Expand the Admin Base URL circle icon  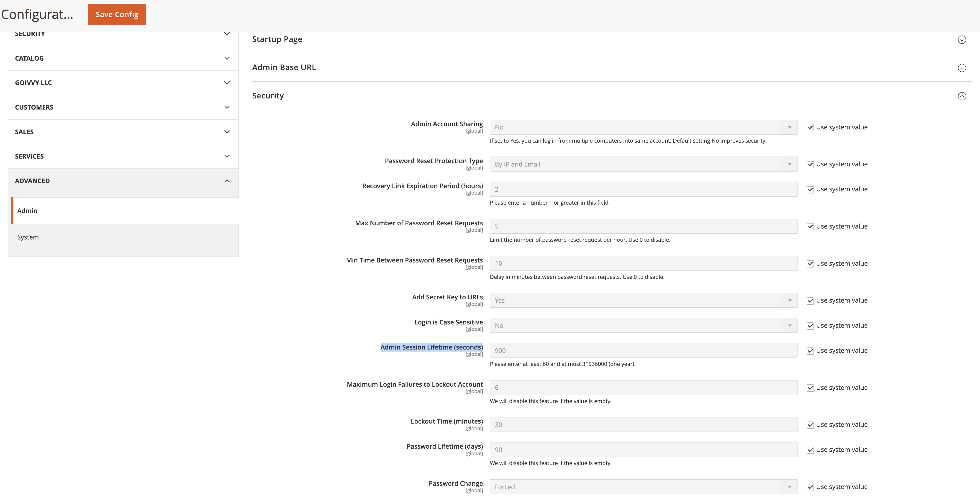961,68
